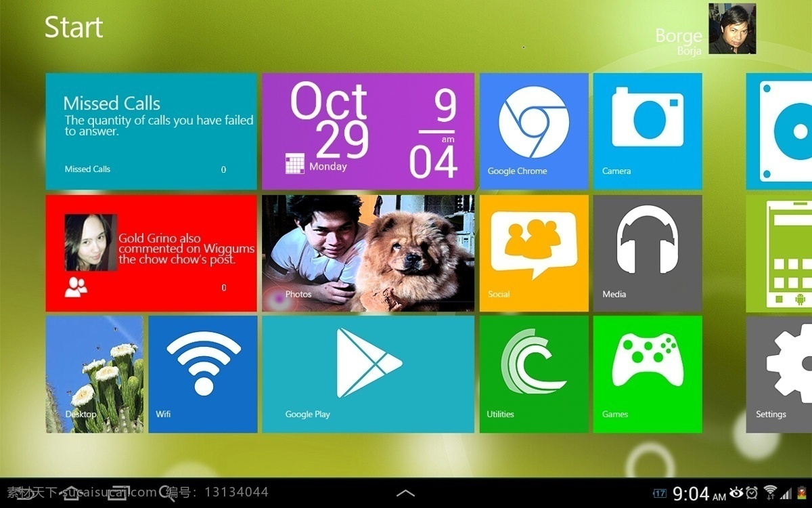The width and height of the screenshot is (812, 508).
Task: Open the Games controller tile
Action: click(648, 374)
